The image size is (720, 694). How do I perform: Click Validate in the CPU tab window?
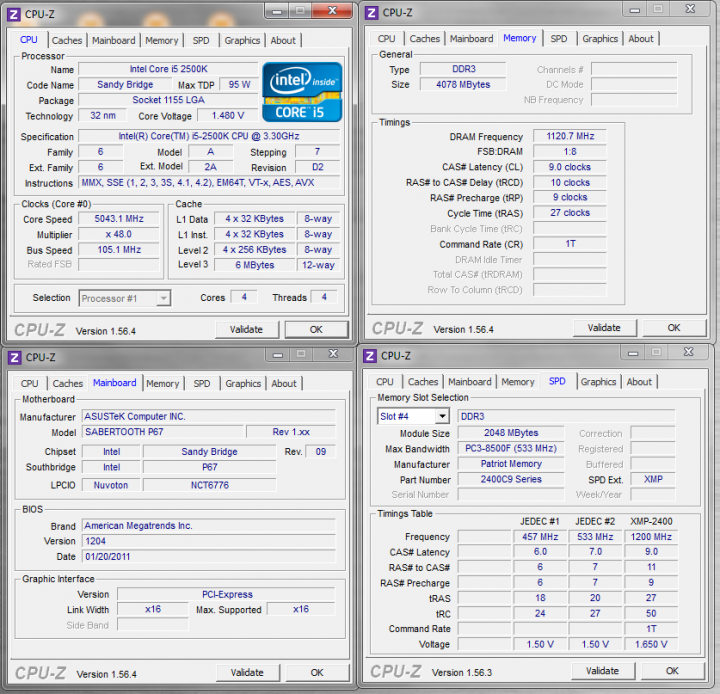(247, 329)
